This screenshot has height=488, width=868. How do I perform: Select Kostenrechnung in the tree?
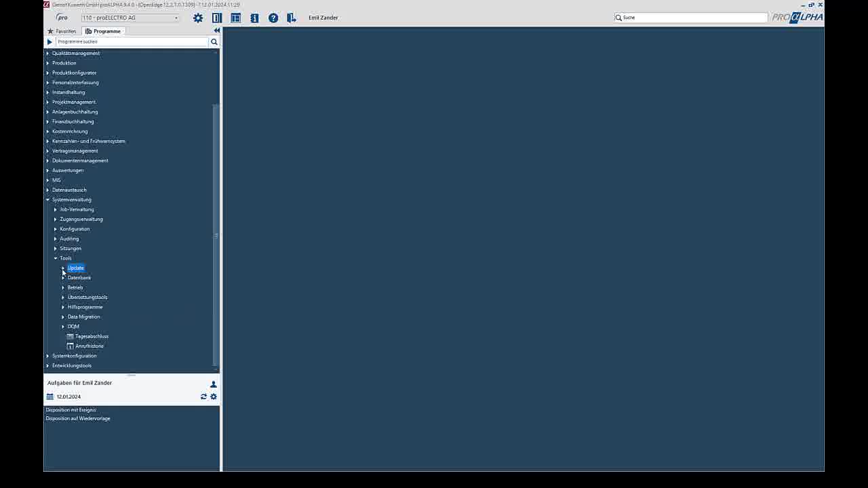70,131
